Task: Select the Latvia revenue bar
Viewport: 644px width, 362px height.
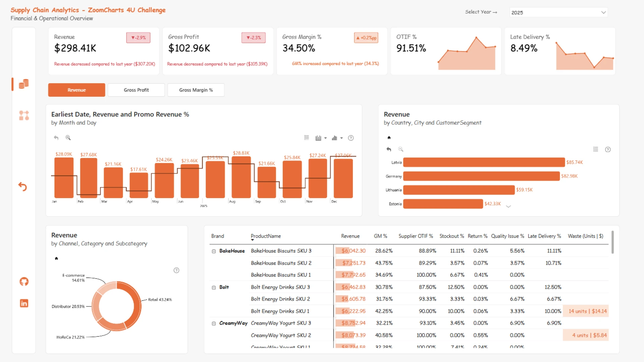Action: coord(484,162)
